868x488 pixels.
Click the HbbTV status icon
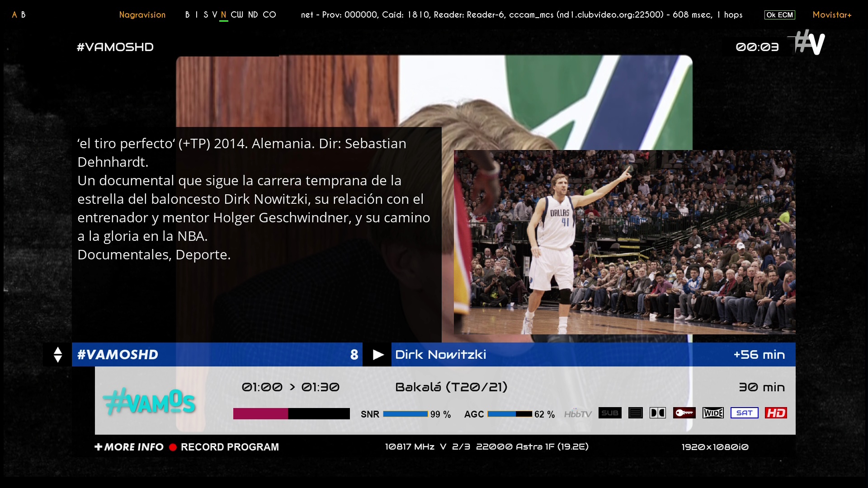pos(578,414)
